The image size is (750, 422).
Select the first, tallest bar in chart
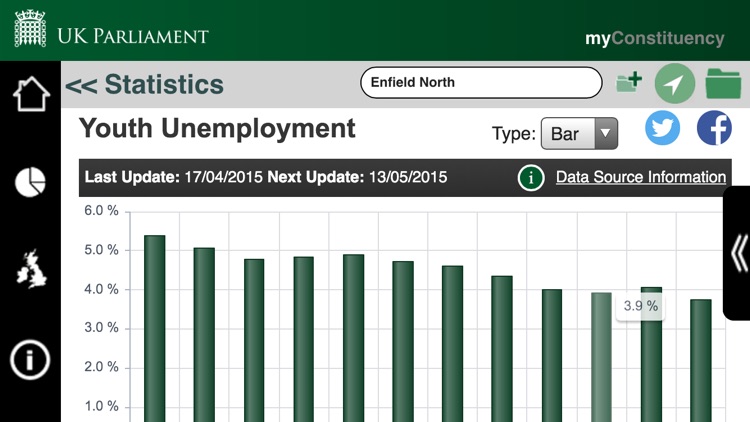[154, 328]
